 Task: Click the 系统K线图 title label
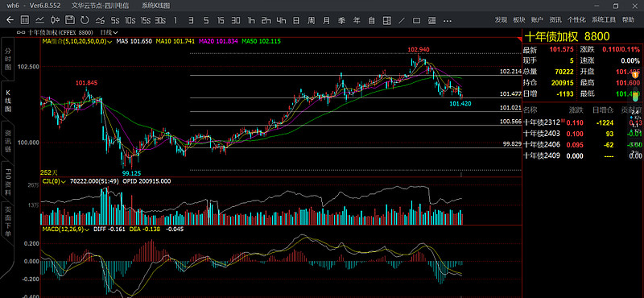click(x=155, y=6)
